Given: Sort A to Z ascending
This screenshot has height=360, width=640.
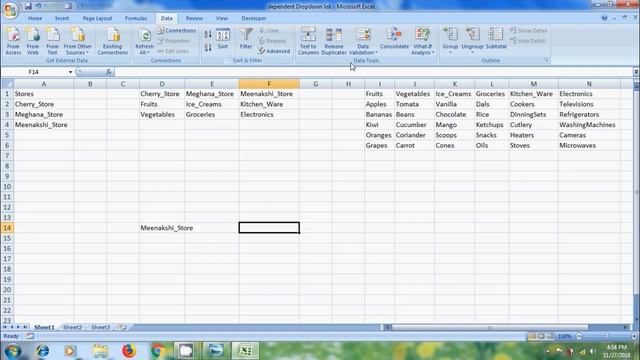Looking at the screenshot, I should [x=208, y=35].
